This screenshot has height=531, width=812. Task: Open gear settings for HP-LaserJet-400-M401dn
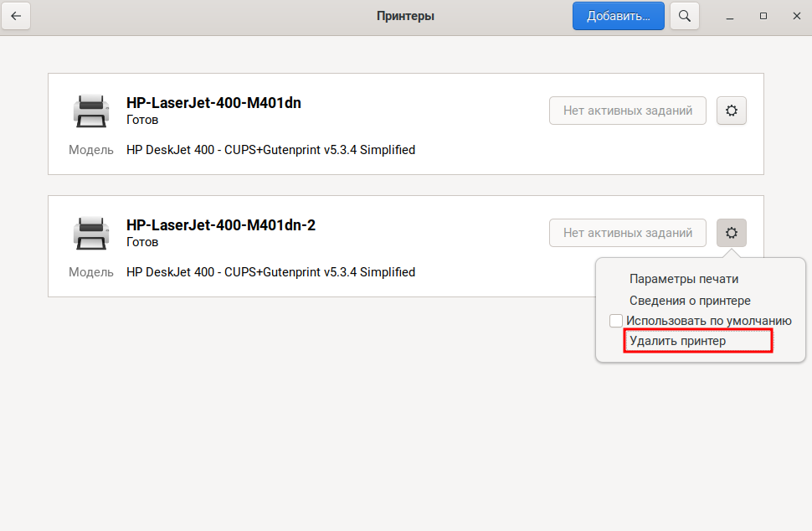[x=732, y=111]
